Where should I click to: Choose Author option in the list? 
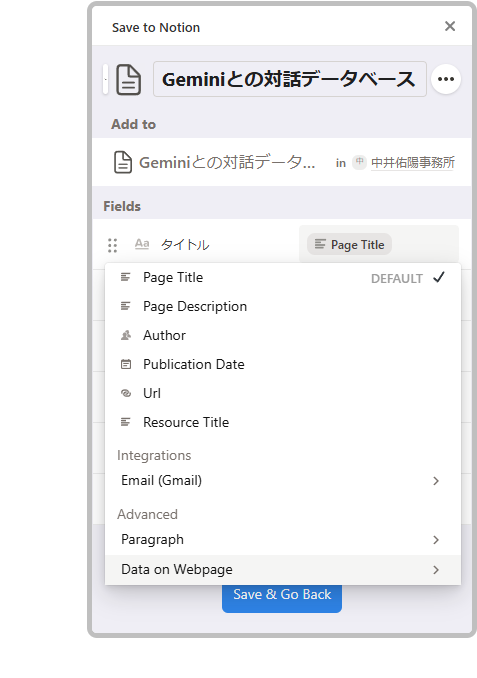click(x=283, y=336)
